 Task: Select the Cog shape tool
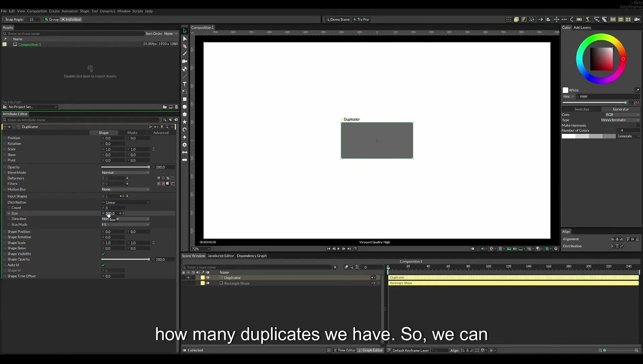[185, 145]
